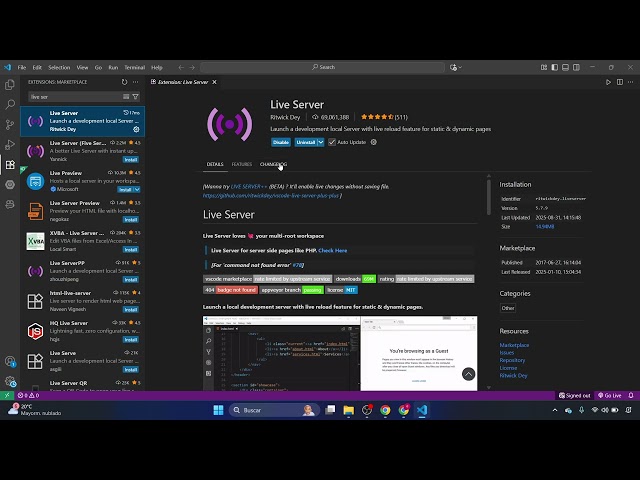Click Signed out in status bar

click(x=574, y=395)
